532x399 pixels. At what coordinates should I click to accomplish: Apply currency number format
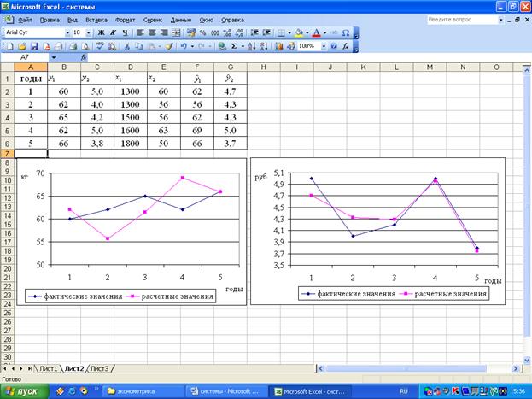click(191, 32)
